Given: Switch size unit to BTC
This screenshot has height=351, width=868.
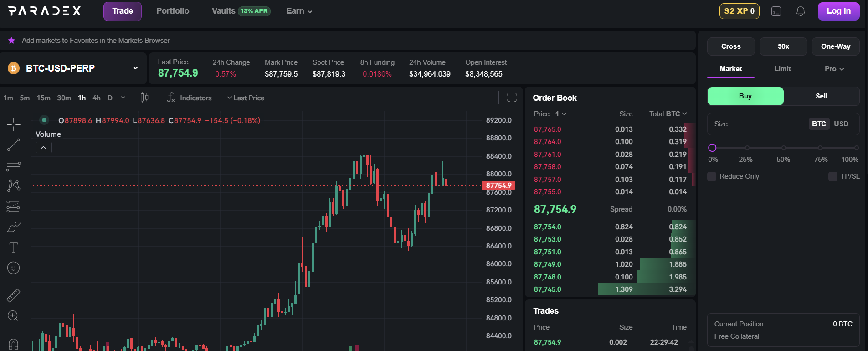Looking at the screenshot, I should tap(819, 124).
